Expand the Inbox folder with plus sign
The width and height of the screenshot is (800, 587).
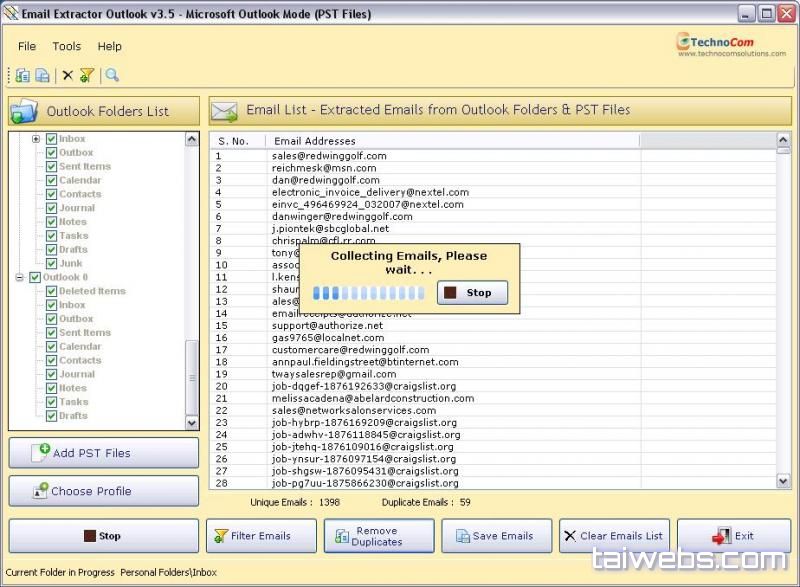coord(36,139)
